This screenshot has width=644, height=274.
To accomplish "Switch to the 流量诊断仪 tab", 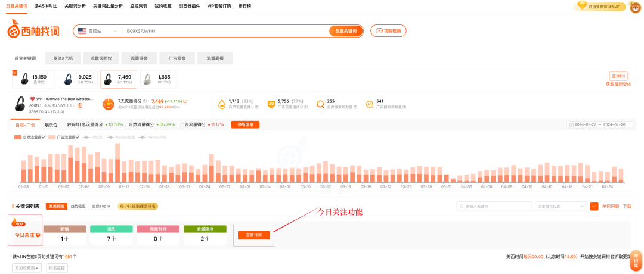I will click(101, 58).
